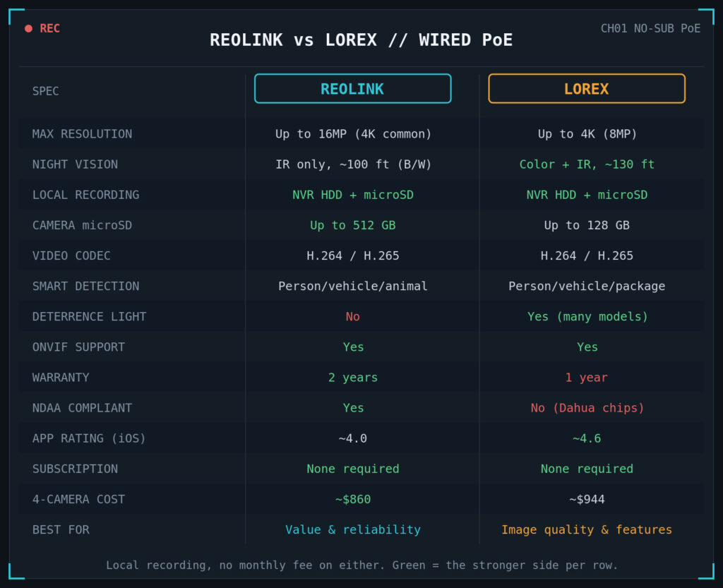This screenshot has height=588, width=723.
Task: Click the '~$860' cost cell
Action: (353, 499)
